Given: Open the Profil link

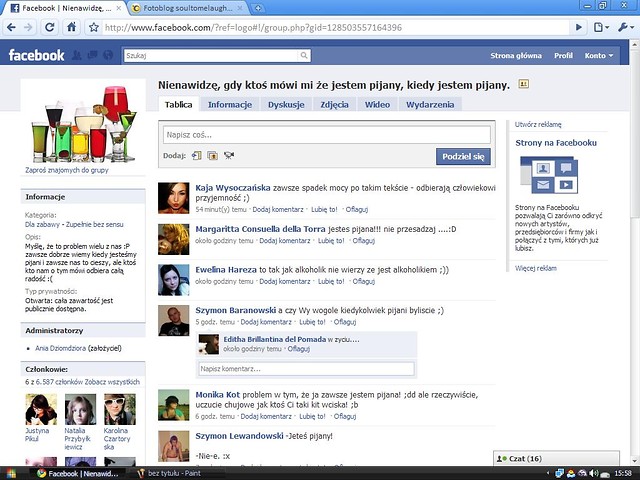Looking at the screenshot, I should point(563,56).
